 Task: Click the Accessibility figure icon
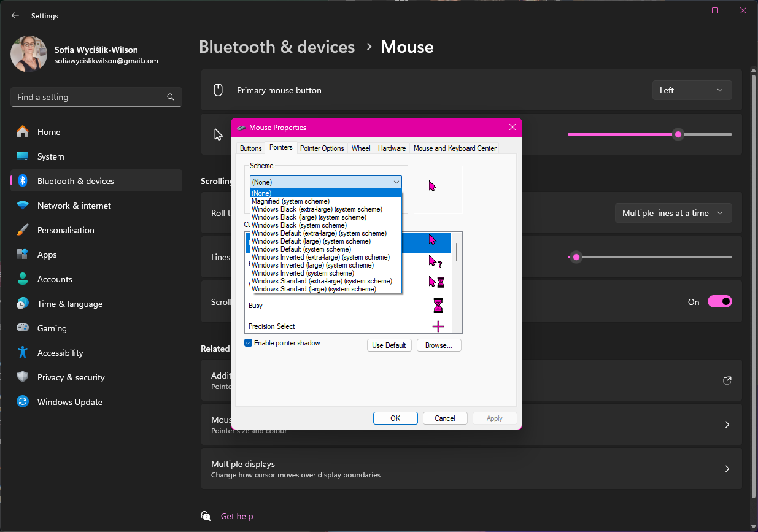(x=23, y=353)
